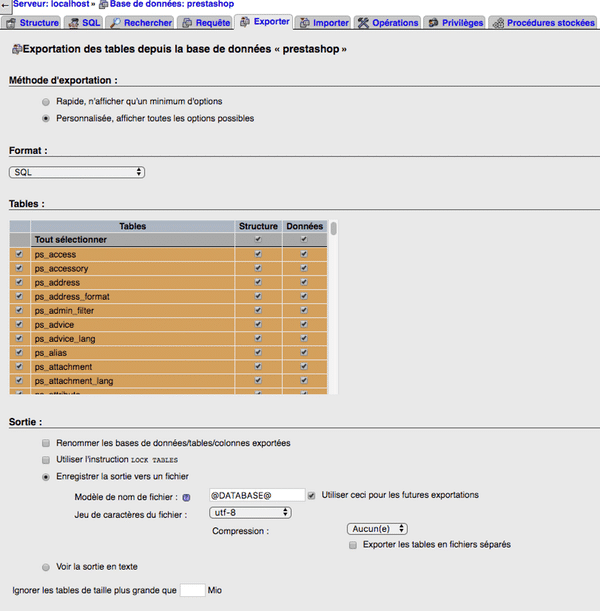The height and width of the screenshot is (611, 600).
Task: Click the Base de données: prestashop link
Action: point(172,4)
